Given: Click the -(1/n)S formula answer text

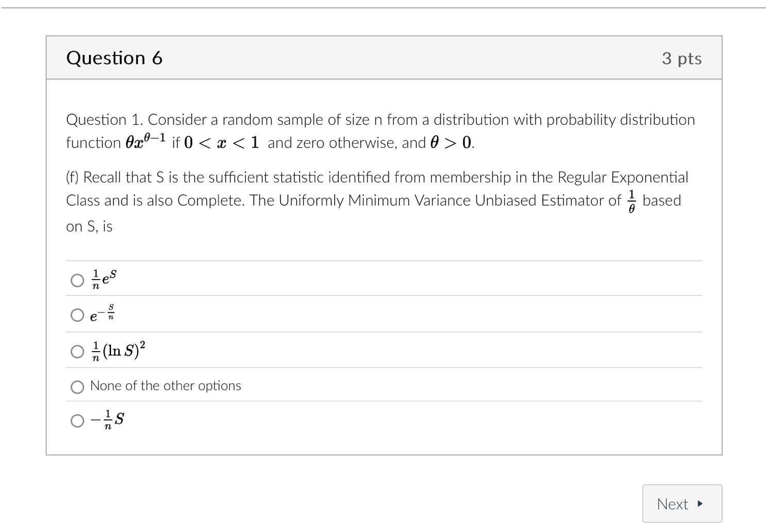Looking at the screenshot, I should 107,419.
